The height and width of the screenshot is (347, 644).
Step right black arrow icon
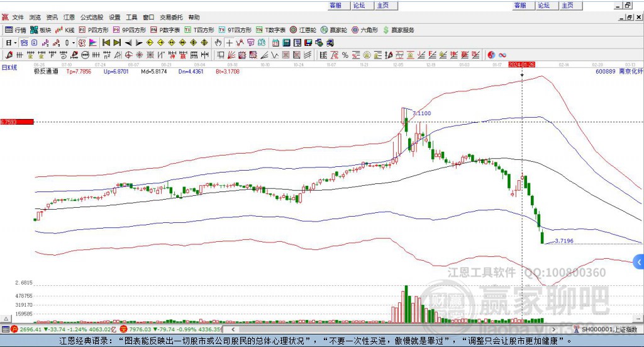click(139, 43)
